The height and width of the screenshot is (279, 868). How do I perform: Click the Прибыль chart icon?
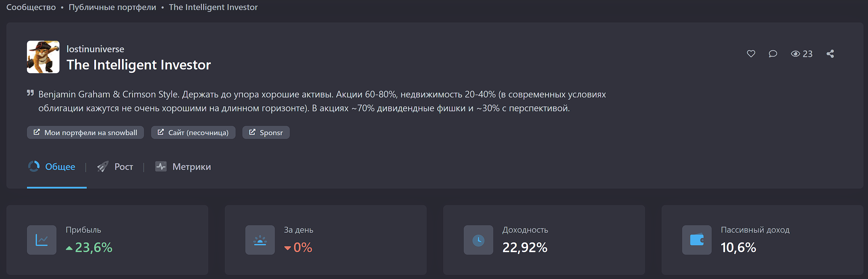[x=42, y=240]
